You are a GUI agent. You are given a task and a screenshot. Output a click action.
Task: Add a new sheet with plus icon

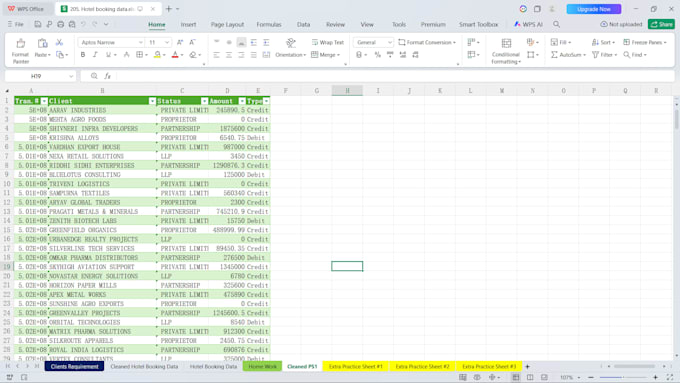(x=527, y=367)
